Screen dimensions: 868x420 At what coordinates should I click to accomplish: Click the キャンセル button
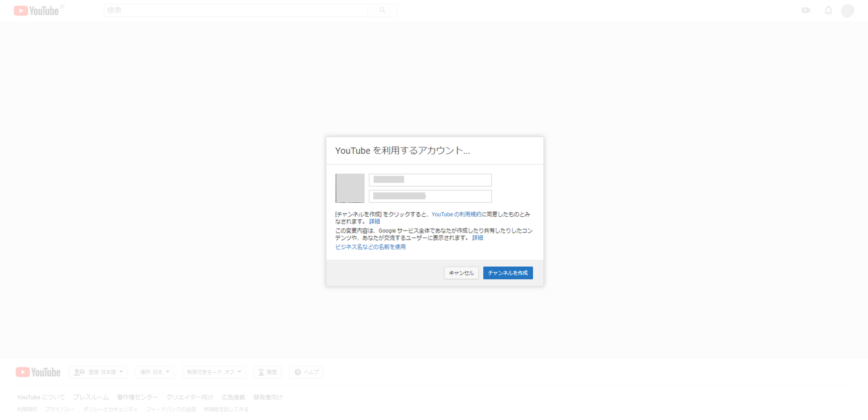(461, 273)
